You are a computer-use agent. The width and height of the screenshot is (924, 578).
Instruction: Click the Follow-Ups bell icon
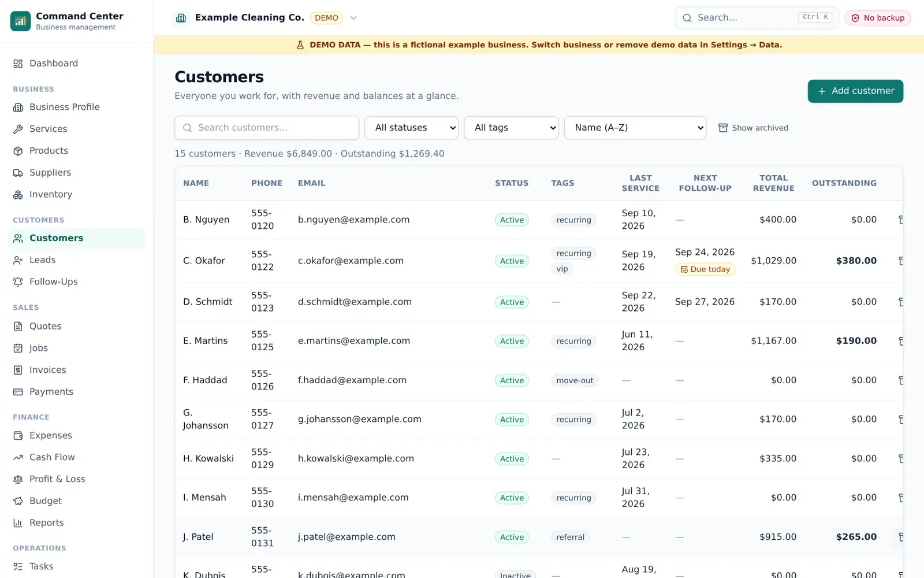(18, 282)
